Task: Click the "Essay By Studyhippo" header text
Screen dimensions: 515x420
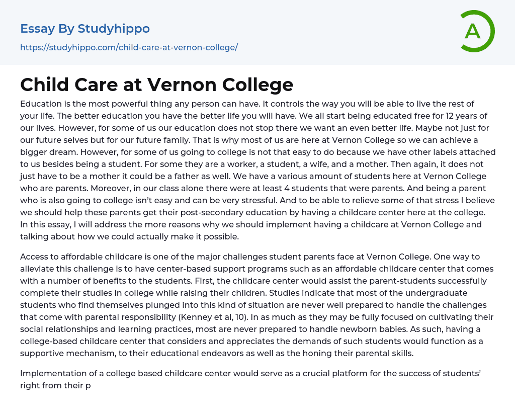Action: point(85,29)
